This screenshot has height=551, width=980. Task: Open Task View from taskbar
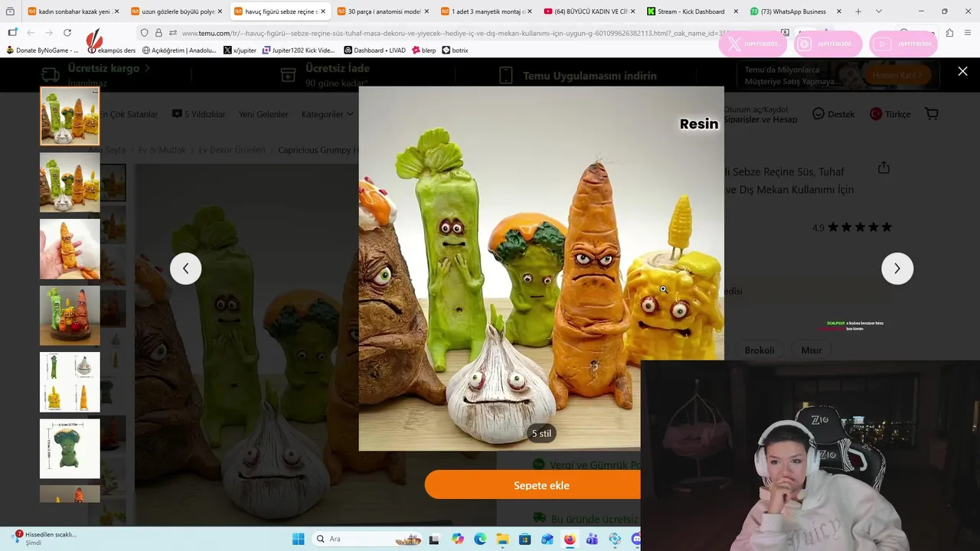pyautogui.click(x=434, y=539)
